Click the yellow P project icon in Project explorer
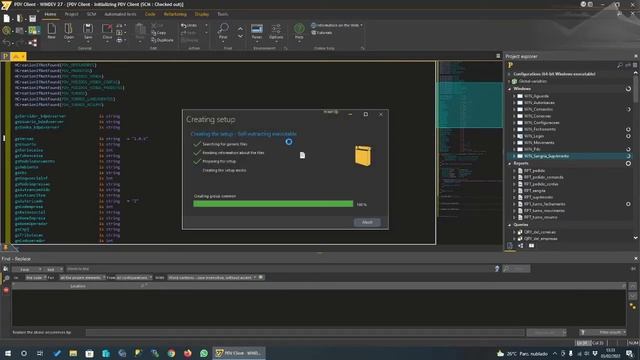The image size is (640, 360). click(510, 65)
